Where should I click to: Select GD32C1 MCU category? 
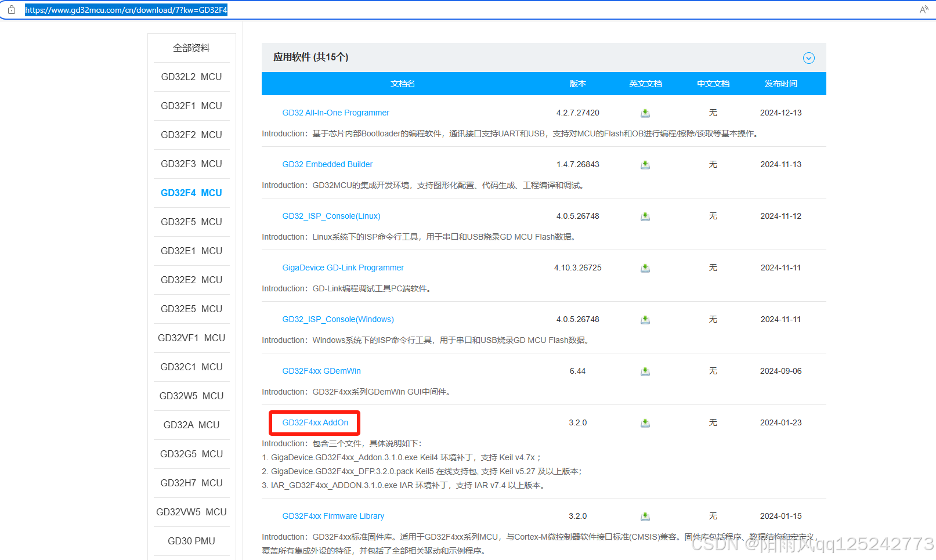tap(191, 367)
